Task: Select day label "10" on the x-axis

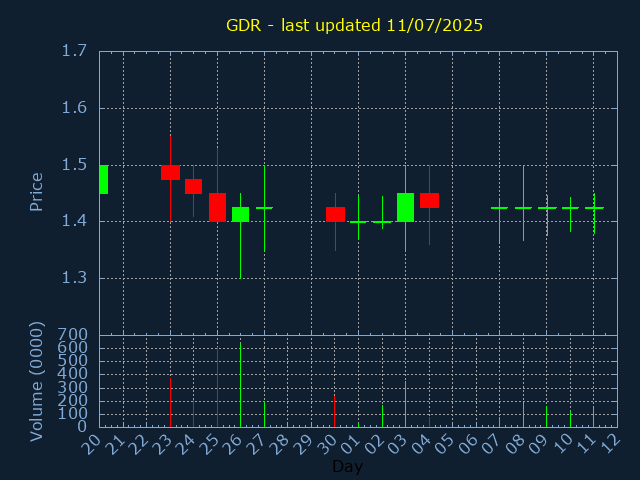Action: click(562, 444)
